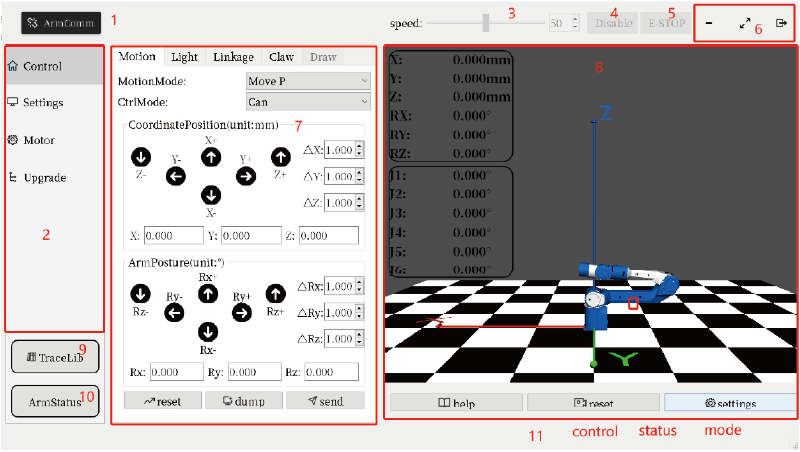The image size is (800, 452).
Task: Click the dump button
Action: (243, 400)
